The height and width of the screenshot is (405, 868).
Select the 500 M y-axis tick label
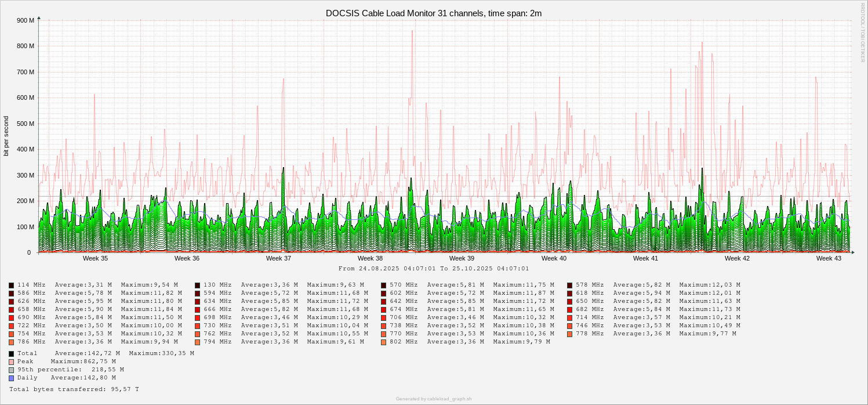[x=26, y=124]
